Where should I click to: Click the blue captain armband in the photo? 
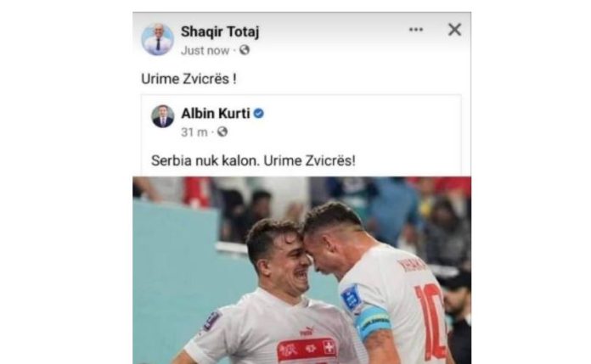click(373, 321)
